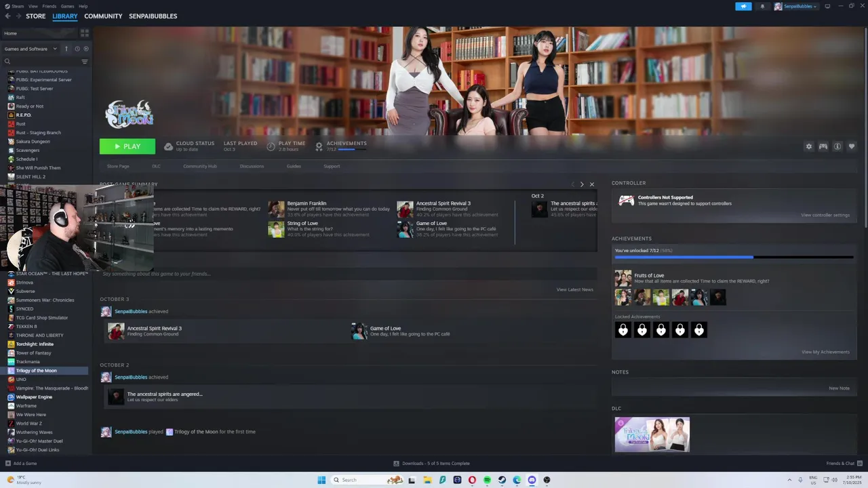Click the controller icon in game header
Image resolution: width=868 pixels, height=488 pixels.
[823, 146]
